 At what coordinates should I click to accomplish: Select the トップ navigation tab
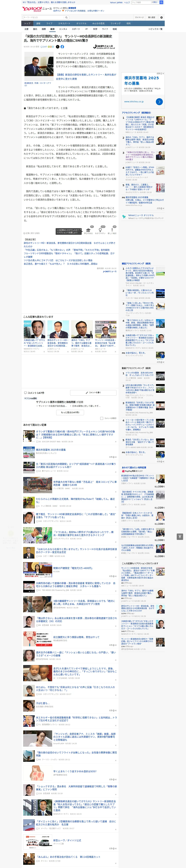click(x=27, y=24)
